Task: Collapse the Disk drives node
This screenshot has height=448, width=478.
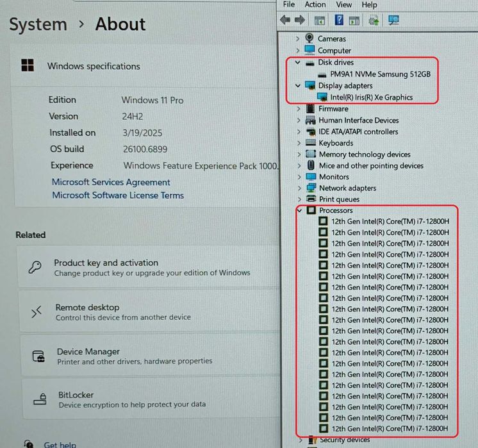Action: pos(298,62)
